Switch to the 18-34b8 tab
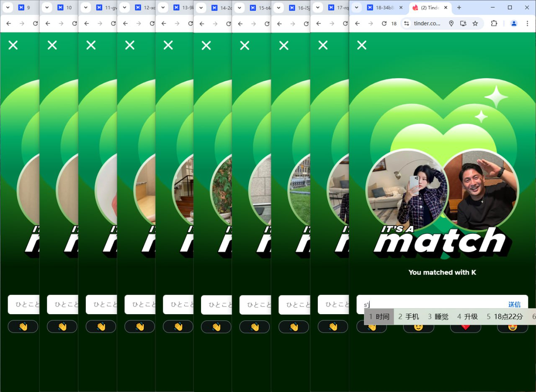536x392 pixels. point(383,8)
